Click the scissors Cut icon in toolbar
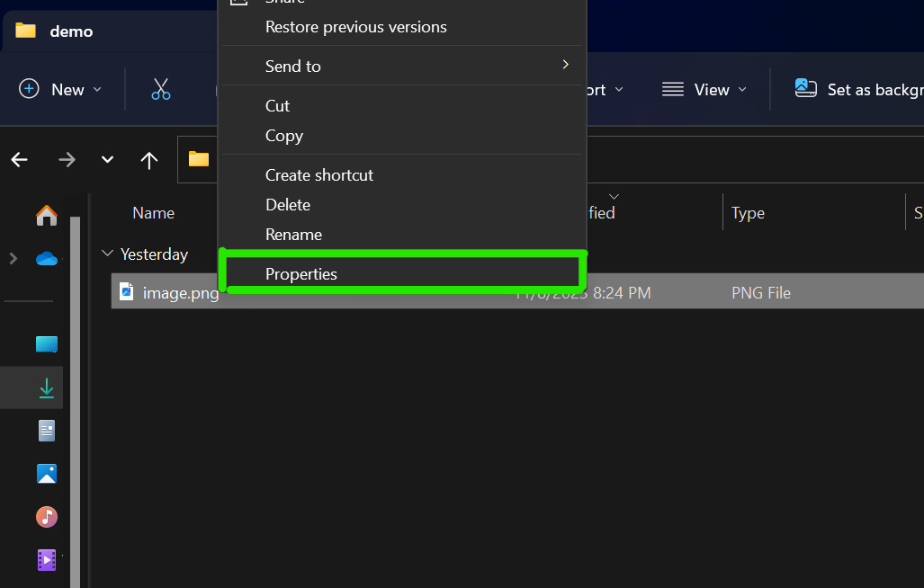The width and height of the screenshot is (924, 588). point(161,89)
